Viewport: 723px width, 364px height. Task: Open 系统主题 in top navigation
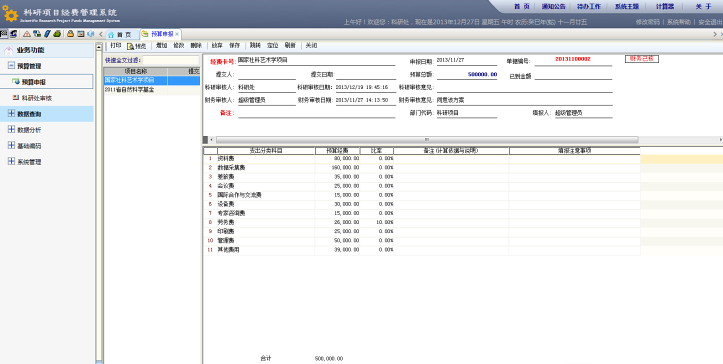[x=627, y=6]
